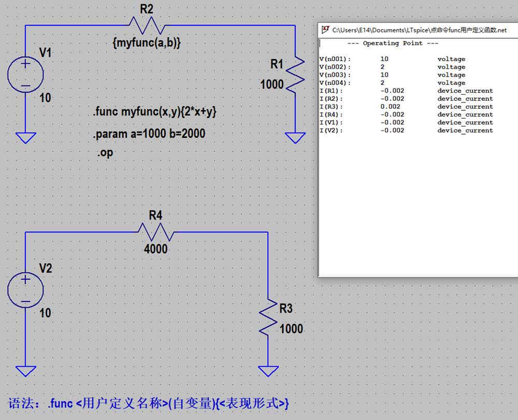Select the blue .func syntax comment text

coord(148,403)
